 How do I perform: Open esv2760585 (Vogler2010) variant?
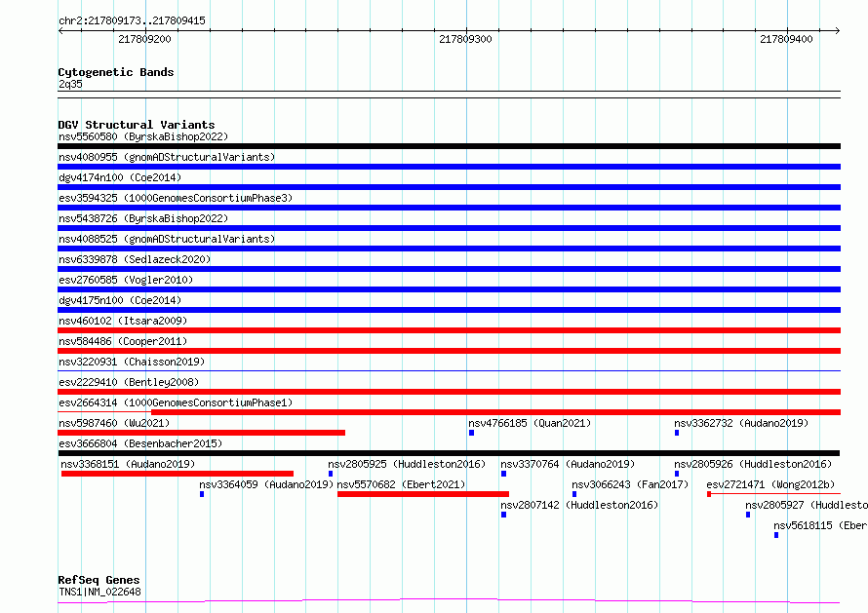pos(126,280)
